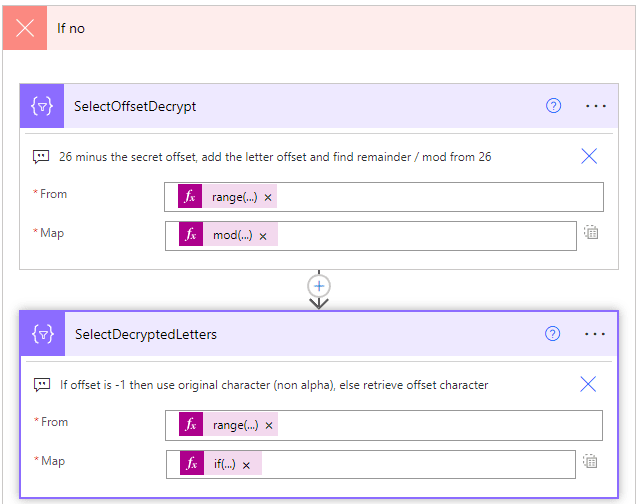Remove the mod expression token

coord(263,236)
